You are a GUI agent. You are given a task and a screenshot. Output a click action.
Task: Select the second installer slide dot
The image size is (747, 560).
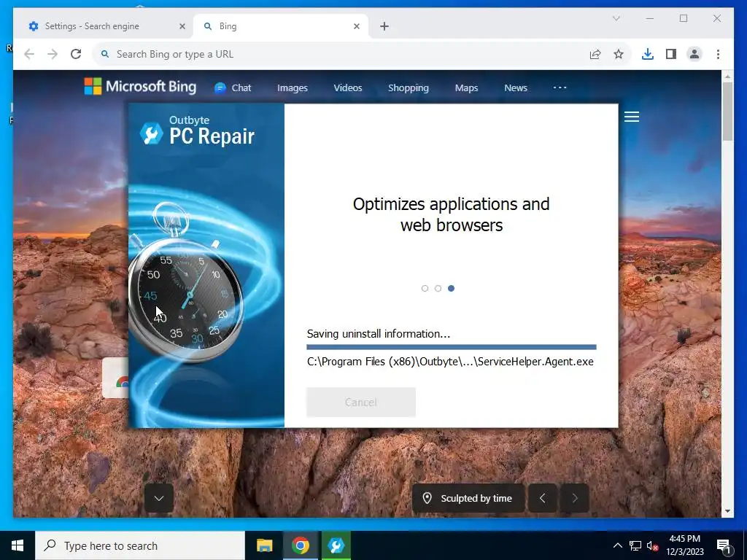(438, 288)
